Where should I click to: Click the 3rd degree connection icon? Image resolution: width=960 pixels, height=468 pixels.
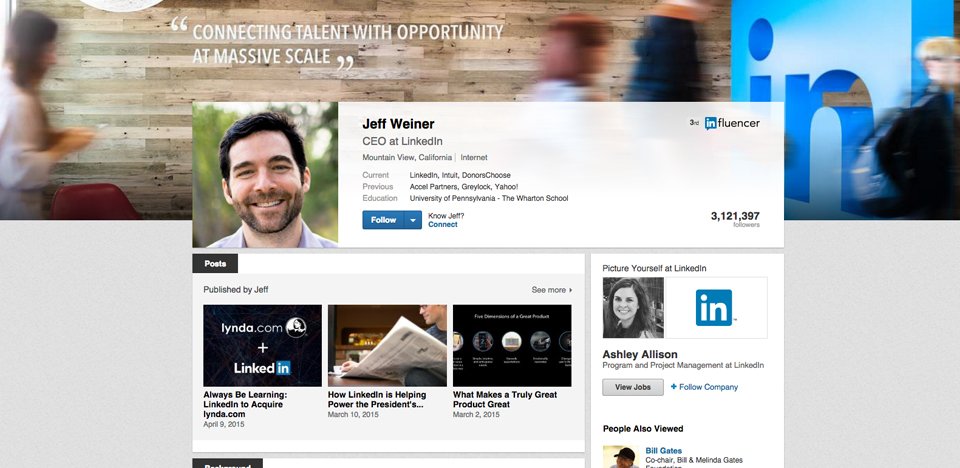click(694, 123)
